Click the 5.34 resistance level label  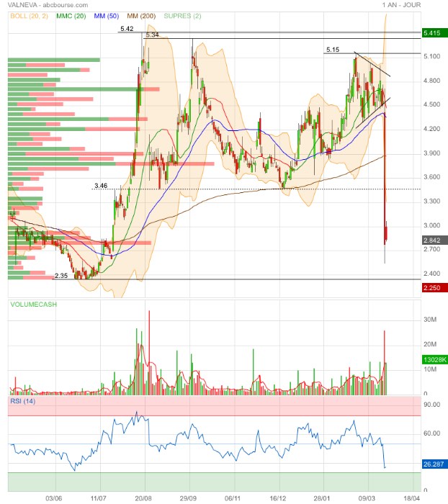click(x=152, y=35)
